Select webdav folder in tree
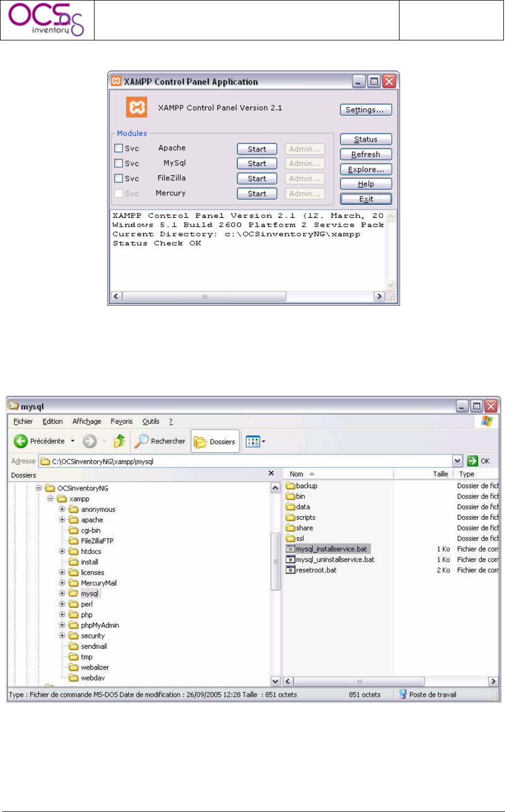This screenshot has width=505, height=812. tap(87, 678)
